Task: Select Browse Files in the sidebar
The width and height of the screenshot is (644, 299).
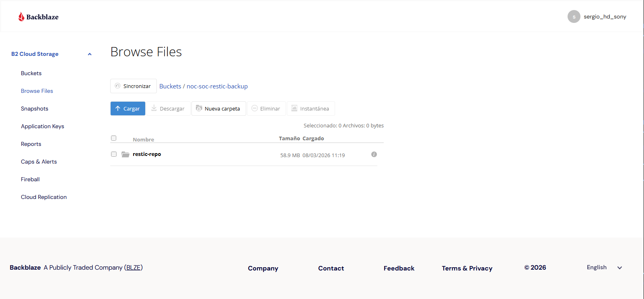Action: point(37,91)
